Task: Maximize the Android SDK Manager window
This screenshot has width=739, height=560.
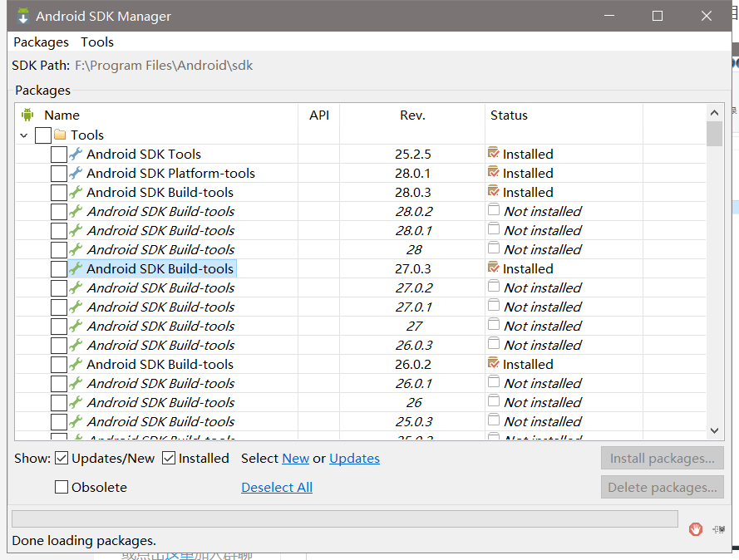Action: [658, 16]
